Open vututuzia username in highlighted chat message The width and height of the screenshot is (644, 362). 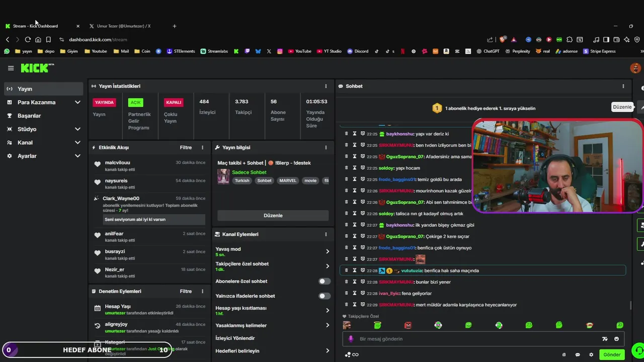coord(412,270)
